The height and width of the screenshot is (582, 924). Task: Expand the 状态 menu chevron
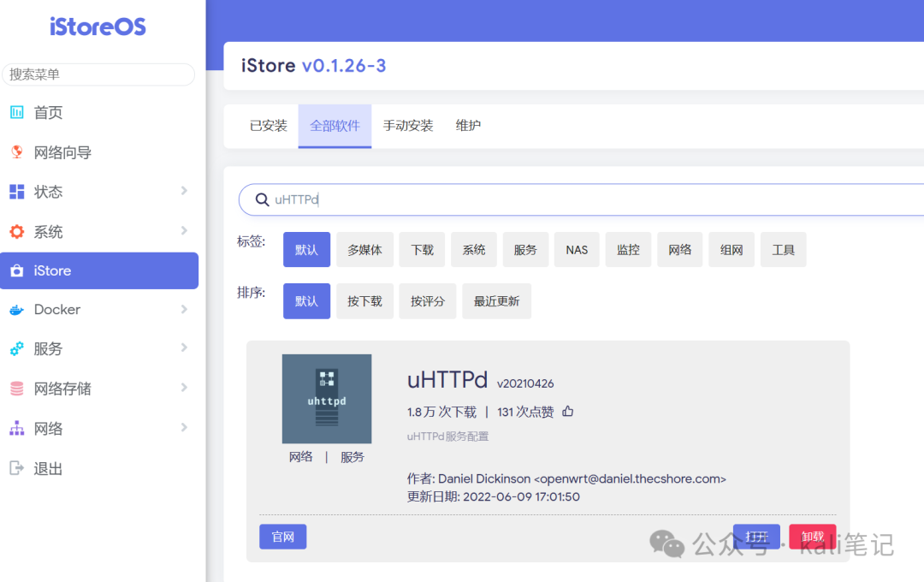185,191
